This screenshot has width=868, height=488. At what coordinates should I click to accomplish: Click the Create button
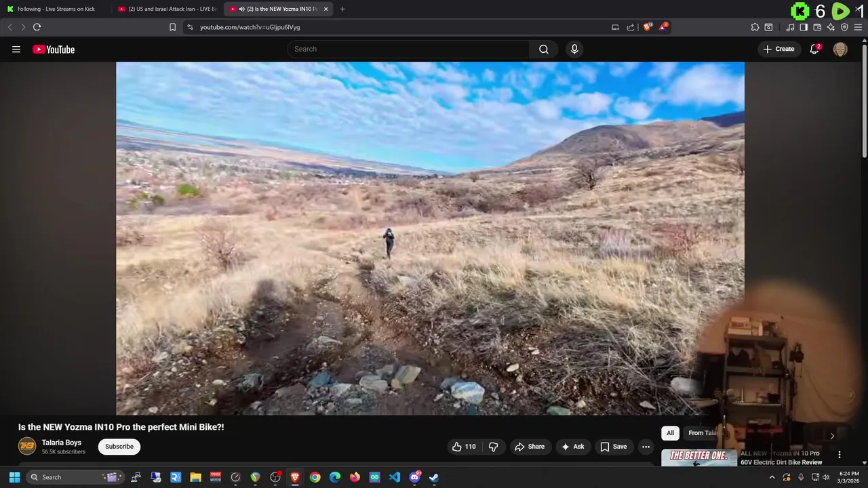click(x=778, y=49)
